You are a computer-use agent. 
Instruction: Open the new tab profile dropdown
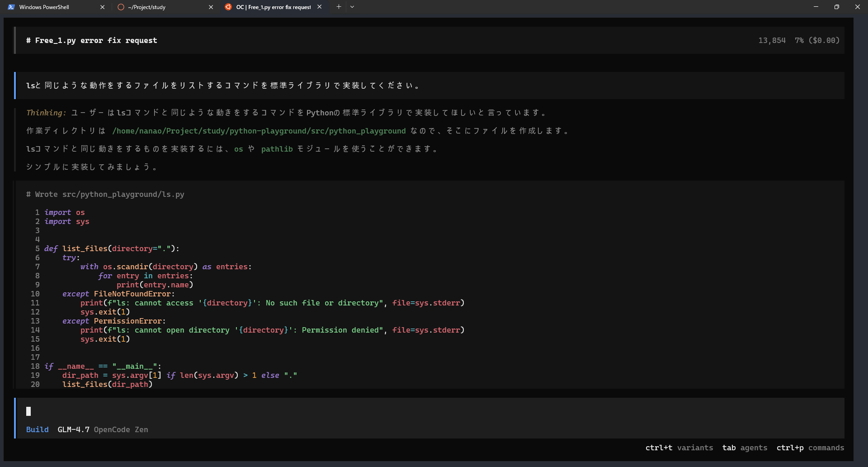pyautogui.click(x=352, y=7)
